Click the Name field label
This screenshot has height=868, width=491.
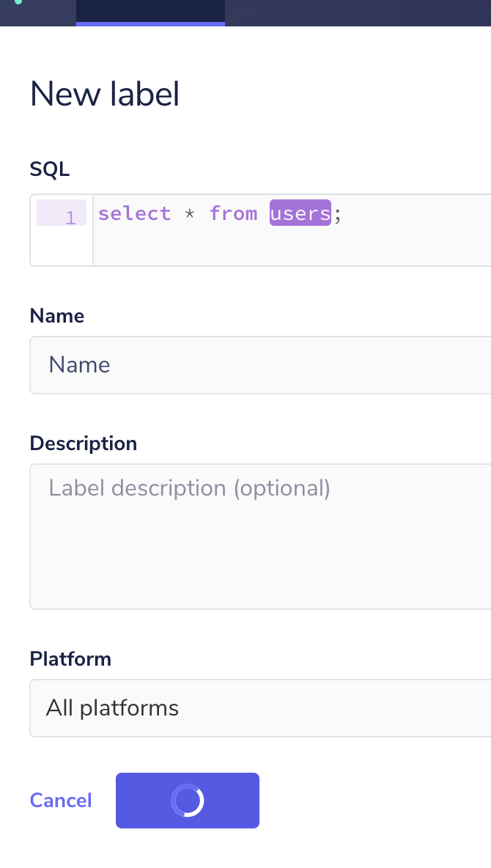click(x=57, y=316)
